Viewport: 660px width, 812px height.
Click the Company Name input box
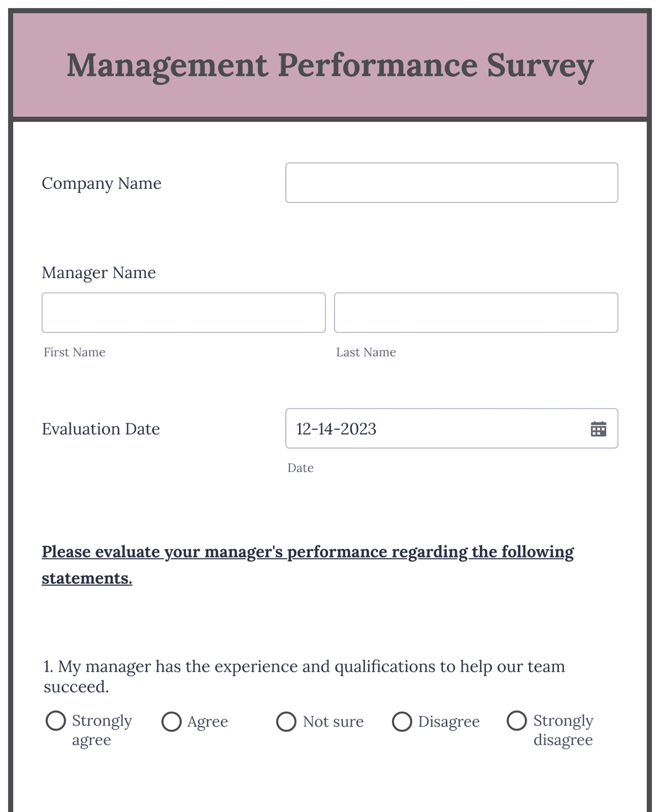coord(451,183)
